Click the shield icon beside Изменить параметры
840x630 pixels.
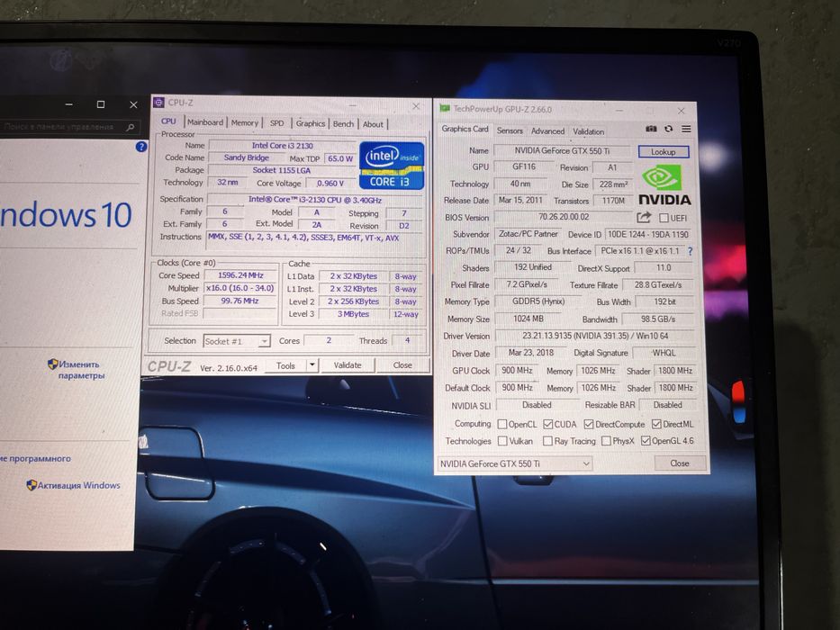point(52,364)
